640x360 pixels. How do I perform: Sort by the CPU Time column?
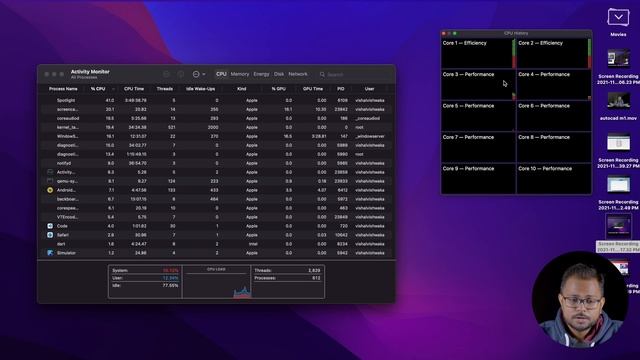(134, 89)
